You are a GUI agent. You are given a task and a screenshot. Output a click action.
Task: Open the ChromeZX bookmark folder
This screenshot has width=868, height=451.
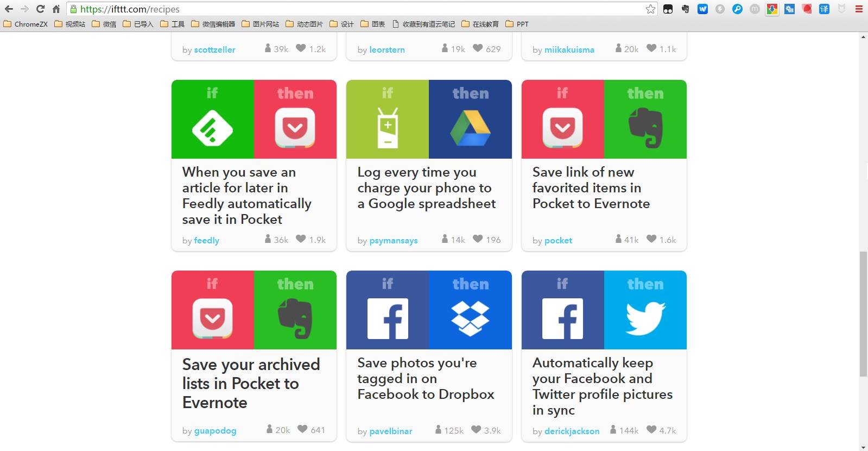26,24
